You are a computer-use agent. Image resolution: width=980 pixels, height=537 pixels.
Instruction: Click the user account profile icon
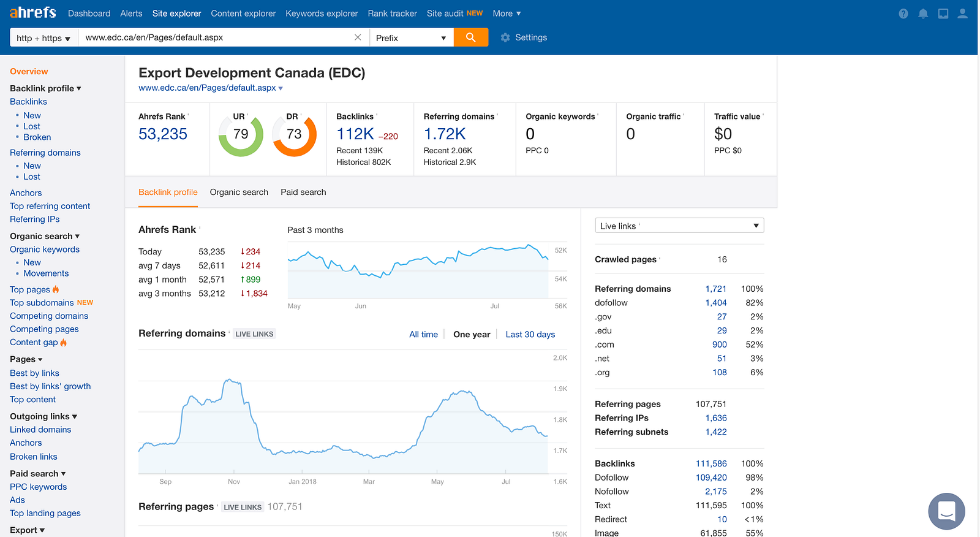click(962, 13)
